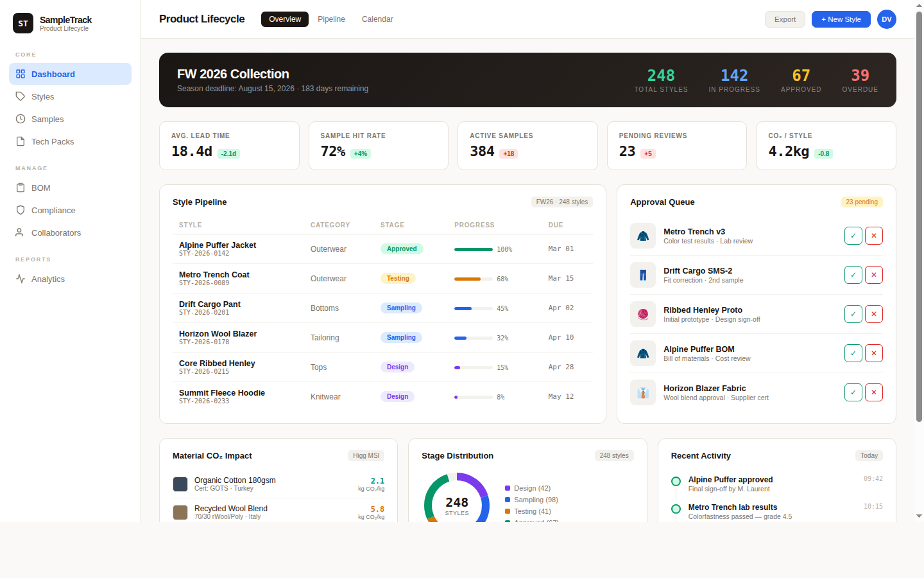The width and height of the screenshot is (924, 578).
Task: Click the Metro Trench Coat progress bar
Action: pyautogui.click(x=474, y=279)
